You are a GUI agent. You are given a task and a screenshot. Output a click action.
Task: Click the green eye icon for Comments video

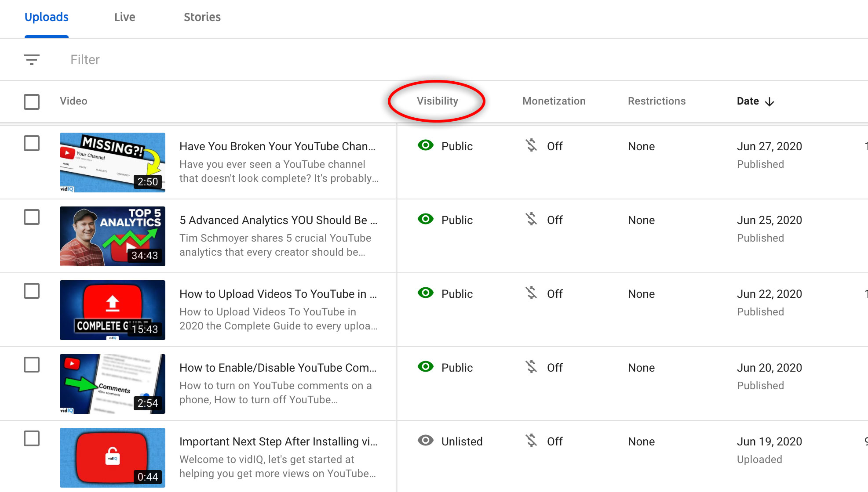click(x=425, y=367)
